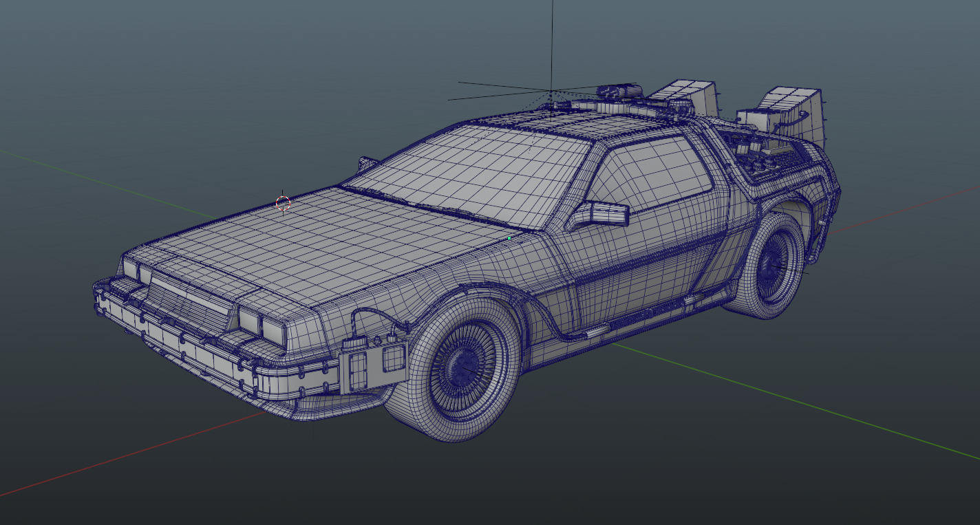The height and width of the screenshot is (525, 980).
Task: Select the empty axes object above the roof
Action: click(551, 91)
